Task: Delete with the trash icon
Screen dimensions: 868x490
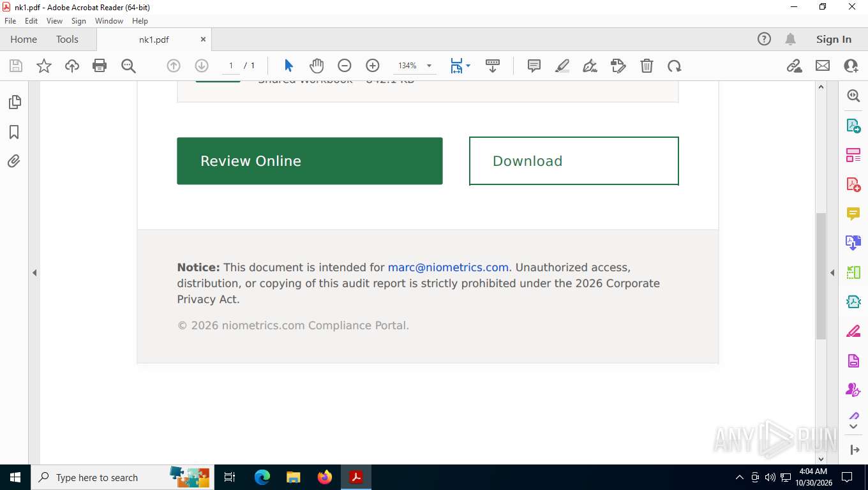Action: point(647,66)
